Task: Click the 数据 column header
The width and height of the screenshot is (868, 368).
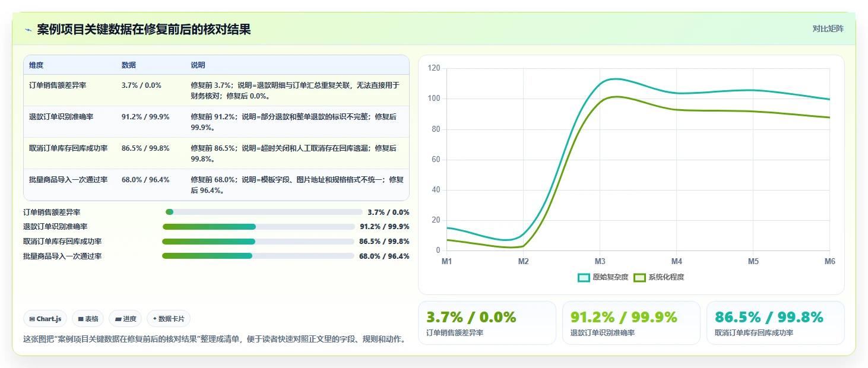Action: tap(129, 65)
